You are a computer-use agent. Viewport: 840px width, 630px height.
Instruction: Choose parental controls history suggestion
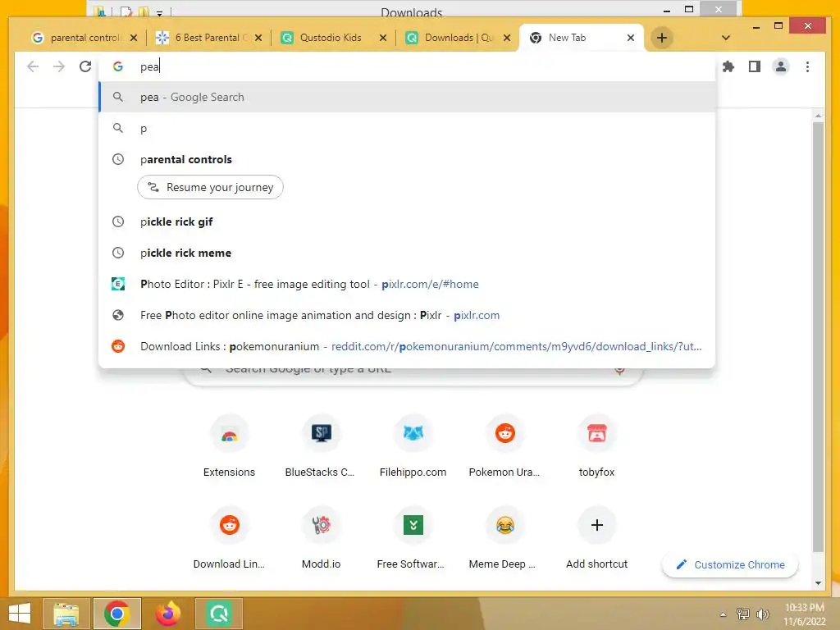pos(407,159)
